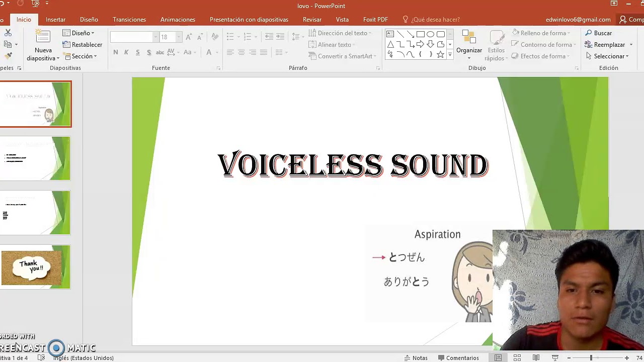Select the down arrow shape
Viewport: 644px width, 362px height.
[x=431, y=44]
